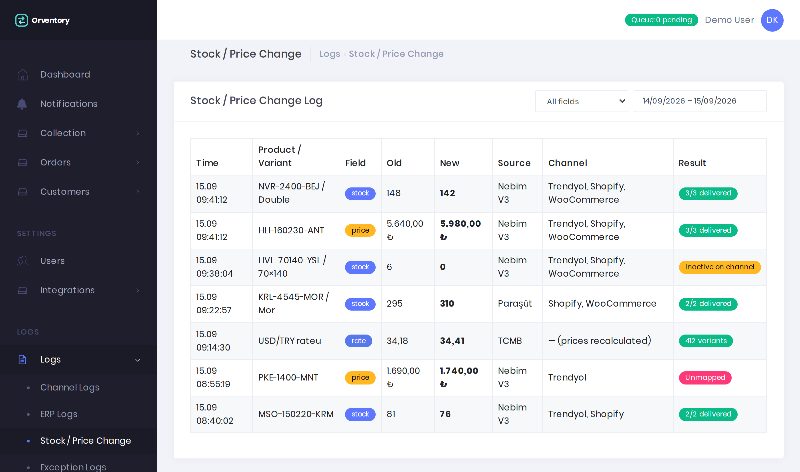Screen dimensions: 800x472
Task: Open Notifications in the sidebar
Action: click(69, 104)
